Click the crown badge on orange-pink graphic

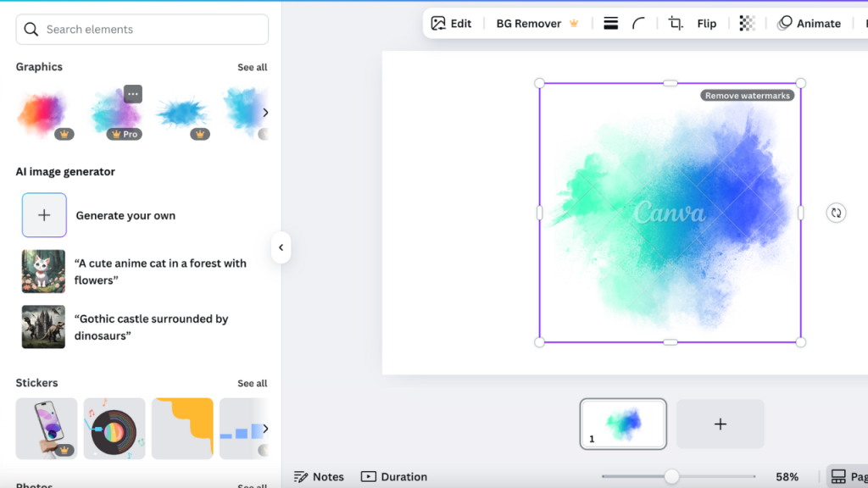tap(64, 134)
